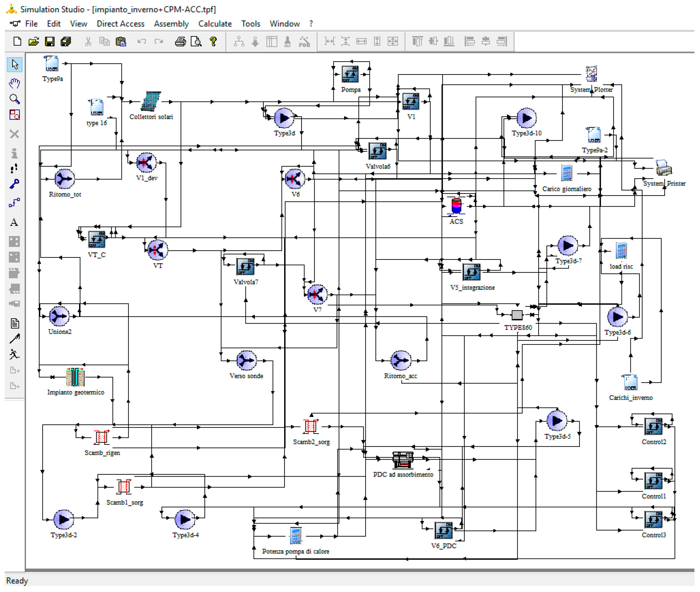Select the ACS storage tank component
The height and width of the screenshot is (592, 700).
coord(456,206)
